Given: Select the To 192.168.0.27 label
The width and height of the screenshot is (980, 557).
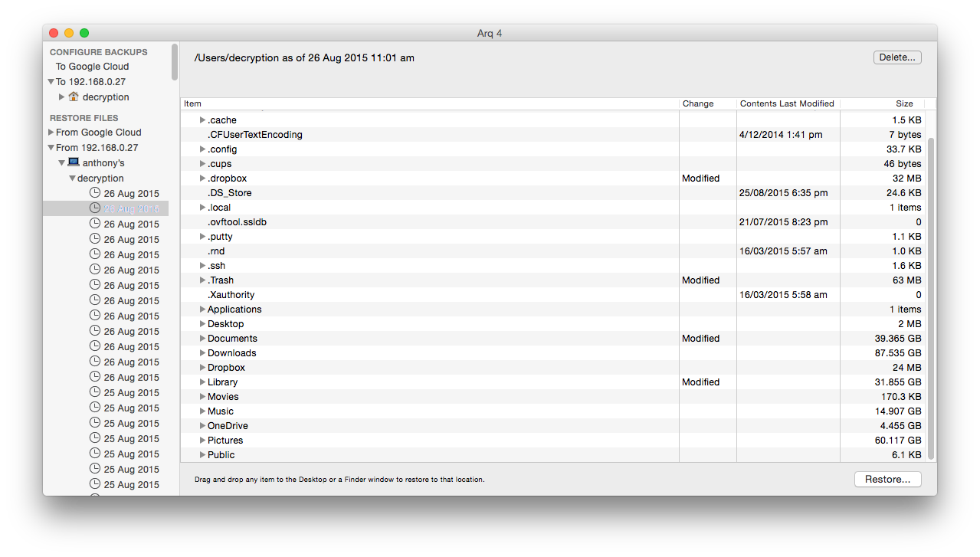Looking at the screenshot, I should [x=90, y=82].
